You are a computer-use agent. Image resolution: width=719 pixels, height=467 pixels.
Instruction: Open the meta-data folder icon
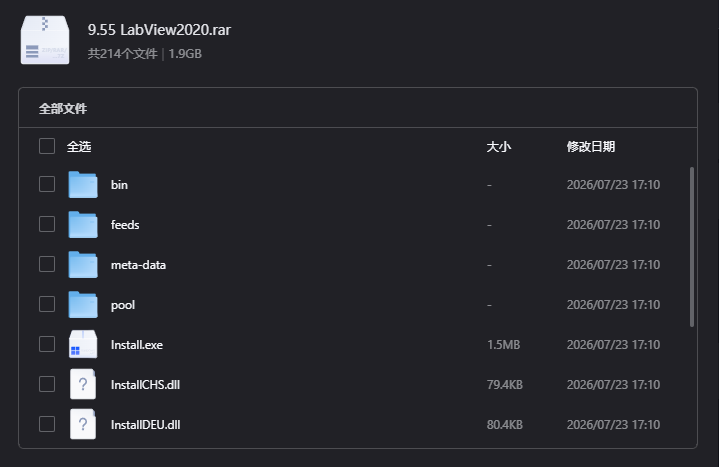(x=83, y=264)
